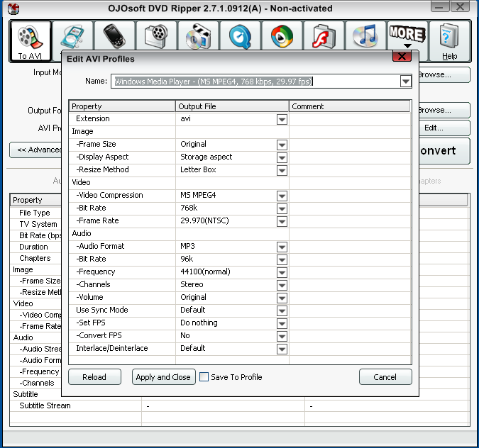
Task: Click the Advanced toggle button in main window
Action: (35, 150)
